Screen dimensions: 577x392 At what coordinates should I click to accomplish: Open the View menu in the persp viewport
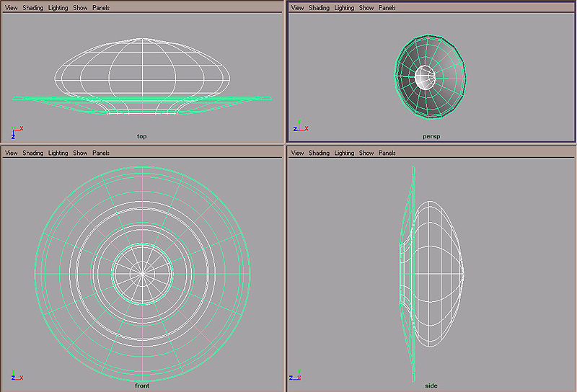[x=297, y=8]
